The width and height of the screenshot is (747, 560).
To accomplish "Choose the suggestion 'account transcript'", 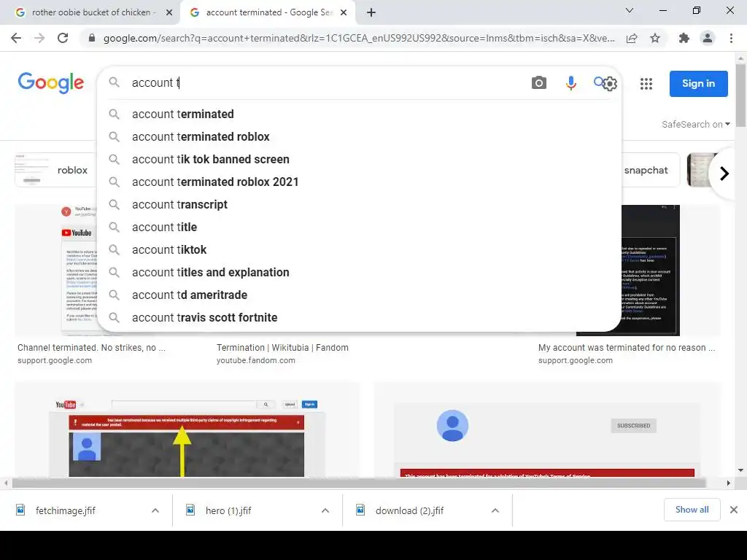I will (359, 205).
